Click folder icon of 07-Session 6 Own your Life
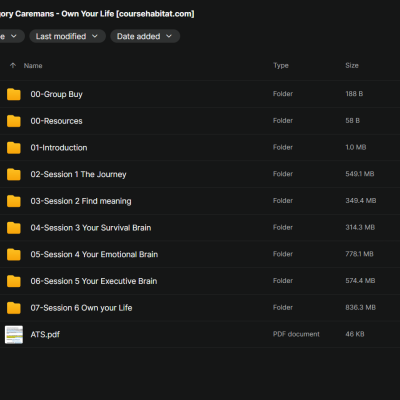400x400 pixels. point(14,308)
